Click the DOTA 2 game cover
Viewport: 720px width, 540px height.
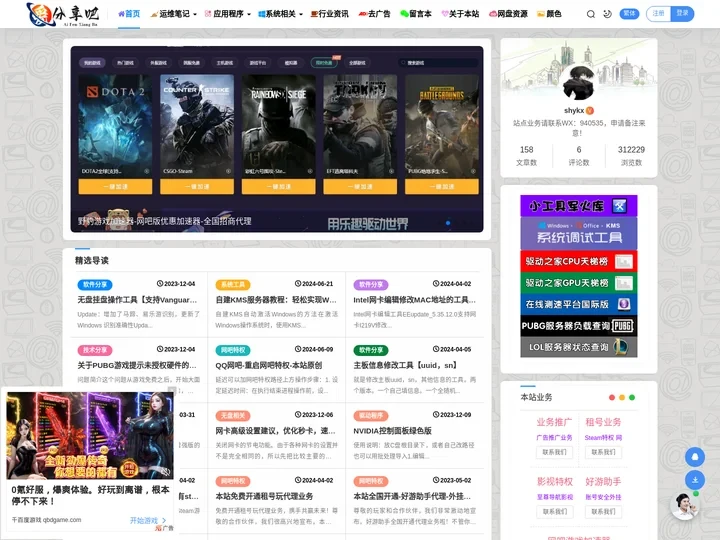(x=115, y=125)
